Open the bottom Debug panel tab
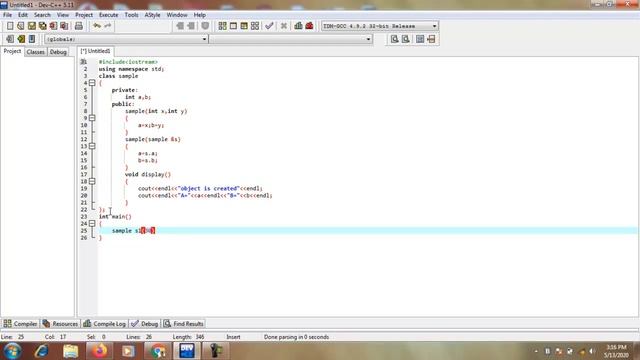The image size is (640, 360). pos(145,324)
